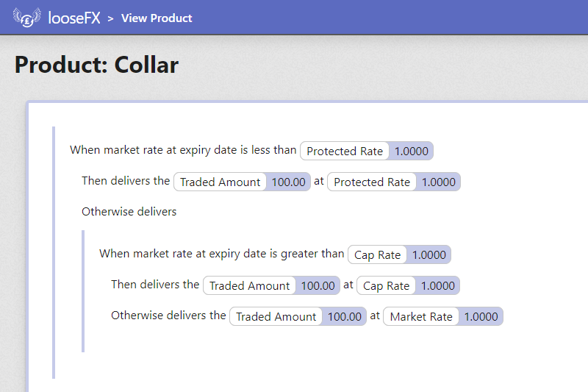Edit the Market Rate value 1.0000
The width and height of the screenshot is (588, 392).
coord(481,316)
